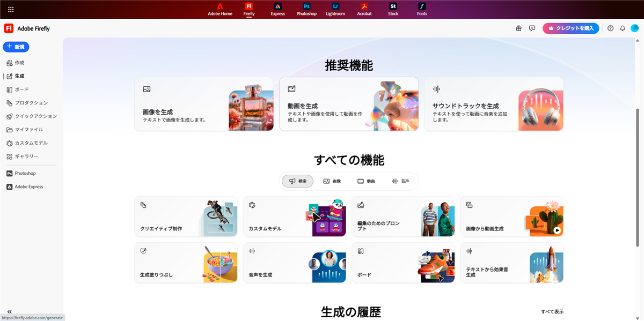Open ギャラリー in the sidebar

26,156
